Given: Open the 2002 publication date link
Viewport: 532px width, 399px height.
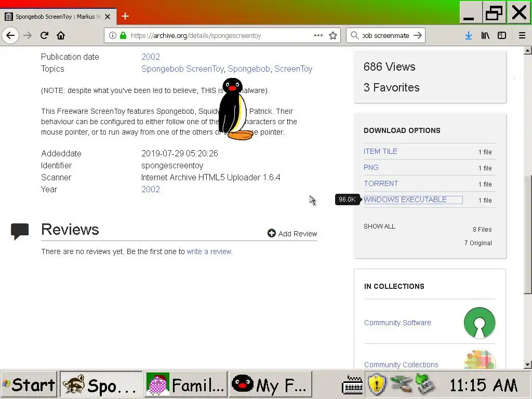Looking at the screenshot, I should tap(151, 57).
